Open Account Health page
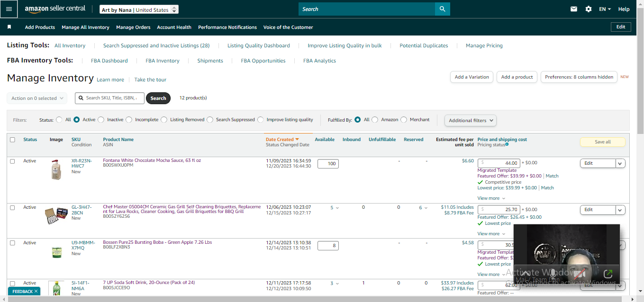 point(174,27)
